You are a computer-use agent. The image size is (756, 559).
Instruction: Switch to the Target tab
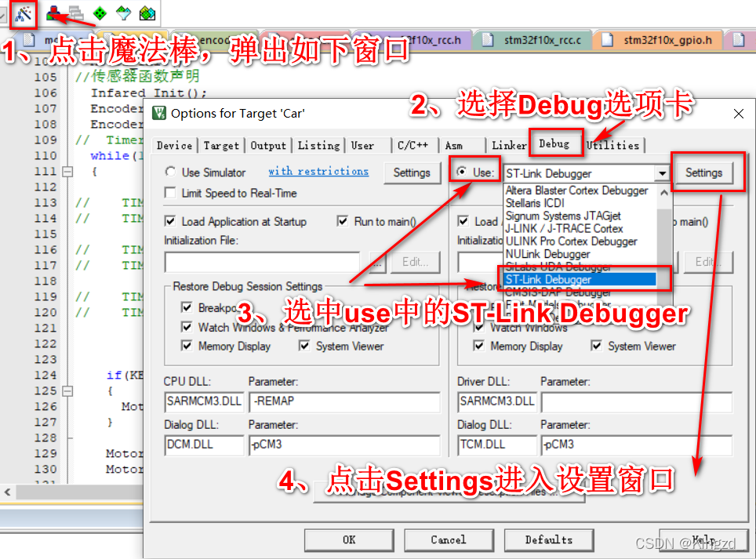tap(221, 146)
